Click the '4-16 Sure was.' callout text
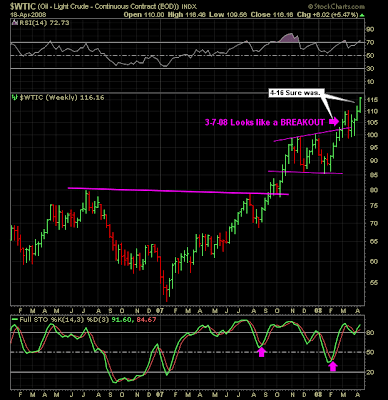This screenshot has height=400, width=388. (x=295, y=93)
